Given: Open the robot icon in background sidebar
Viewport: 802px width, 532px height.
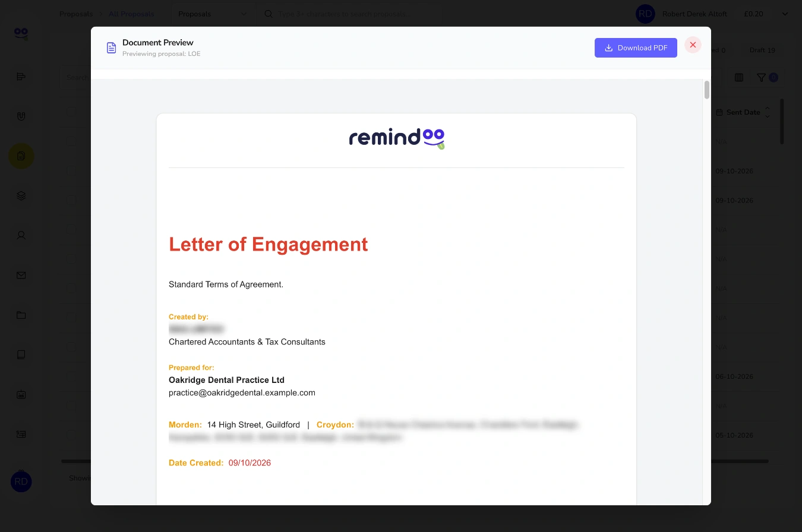Looking at the screenshot, I should (x=21, y=394).
